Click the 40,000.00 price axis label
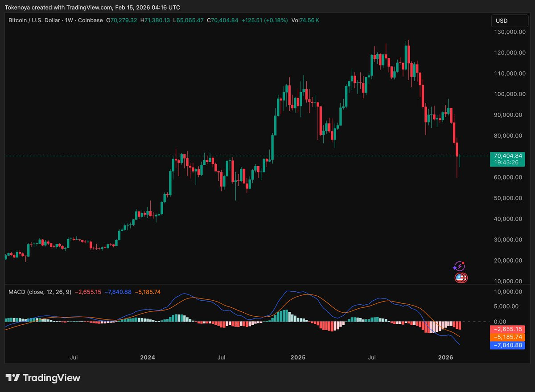535x392 pixels. coord(509,219)
